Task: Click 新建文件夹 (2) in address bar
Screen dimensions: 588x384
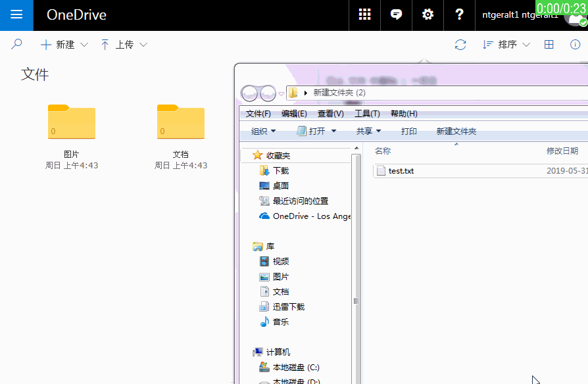Action: [x=339, y=93]
